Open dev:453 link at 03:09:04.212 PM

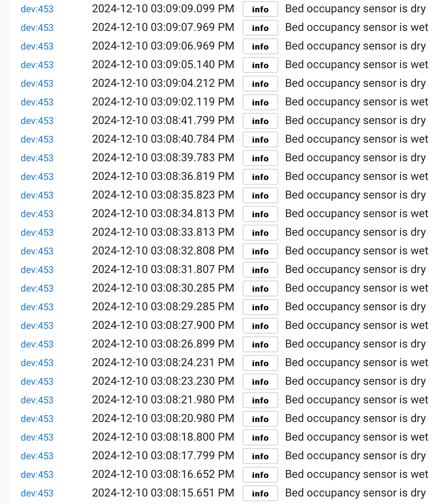(37, 84)
